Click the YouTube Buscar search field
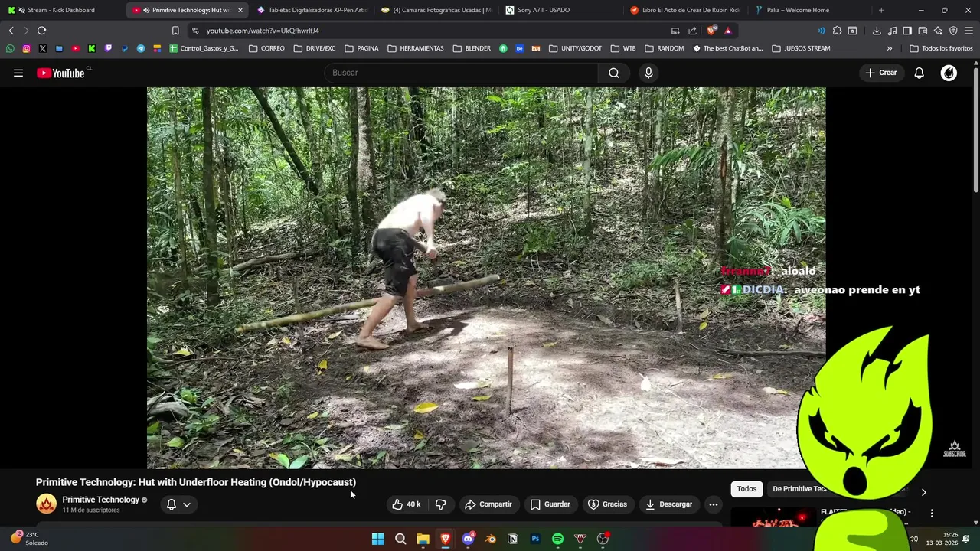This screenshot has height=551, width=980. coord(461,73)
